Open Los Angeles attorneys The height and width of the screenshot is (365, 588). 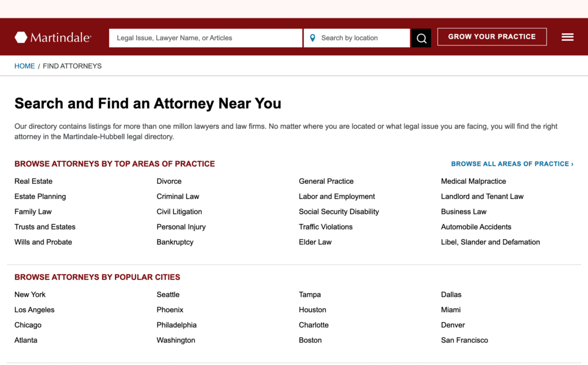click(x=34, y=310)
